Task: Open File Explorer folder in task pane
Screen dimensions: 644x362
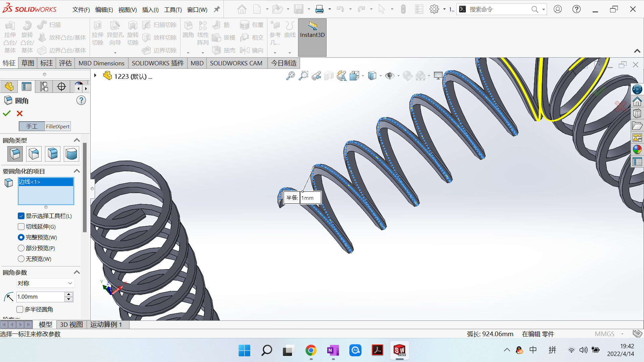Action: (637, 125)
